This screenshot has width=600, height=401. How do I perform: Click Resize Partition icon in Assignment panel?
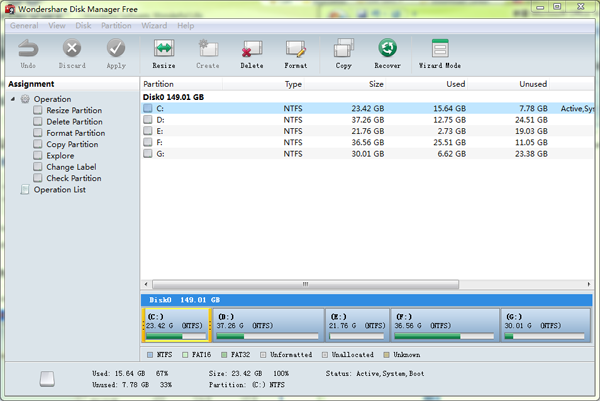pyautogui.click(x=38, y=110)
